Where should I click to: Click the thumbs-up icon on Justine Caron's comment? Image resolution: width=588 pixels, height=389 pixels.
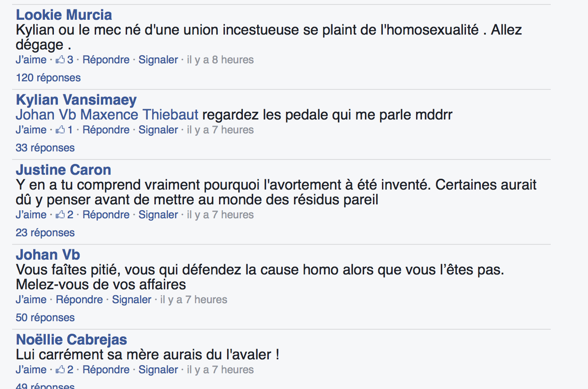[60, 215]
